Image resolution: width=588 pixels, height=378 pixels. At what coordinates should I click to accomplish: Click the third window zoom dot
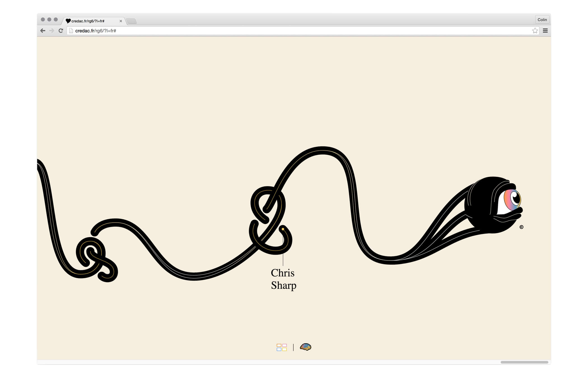click(x=56, y=20)
